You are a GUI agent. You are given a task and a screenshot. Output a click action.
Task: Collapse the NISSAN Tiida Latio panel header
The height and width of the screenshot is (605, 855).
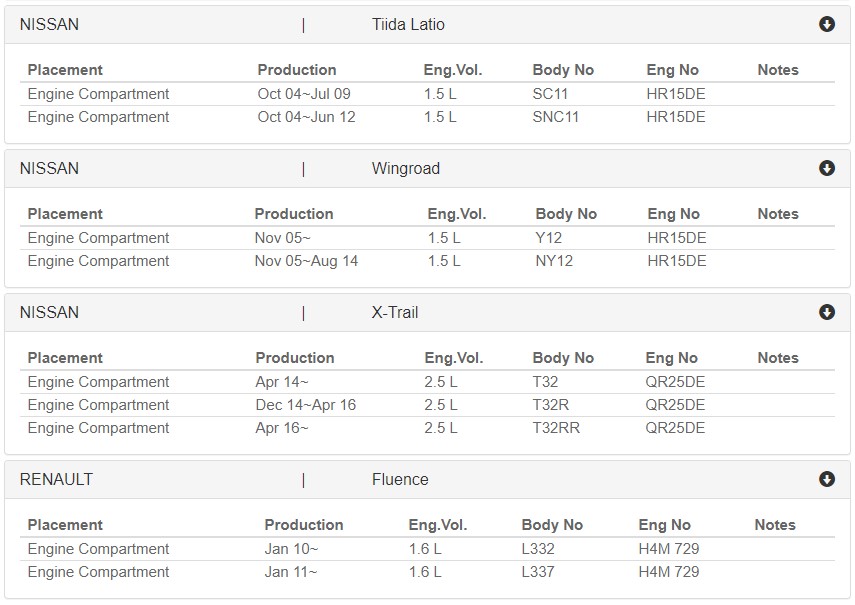428,25
